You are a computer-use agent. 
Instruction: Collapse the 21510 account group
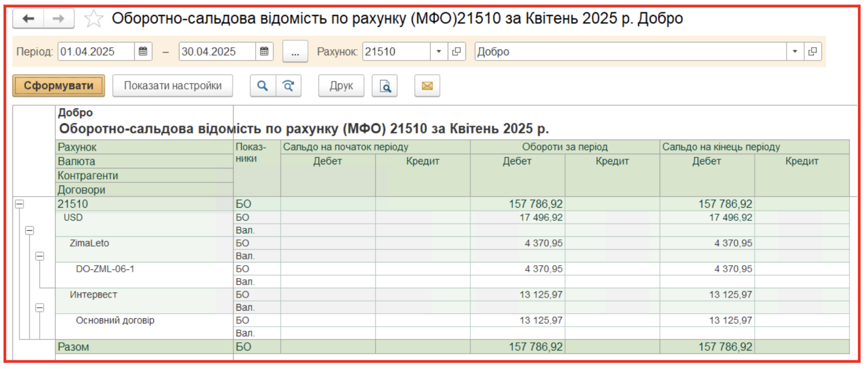(19, 204)
